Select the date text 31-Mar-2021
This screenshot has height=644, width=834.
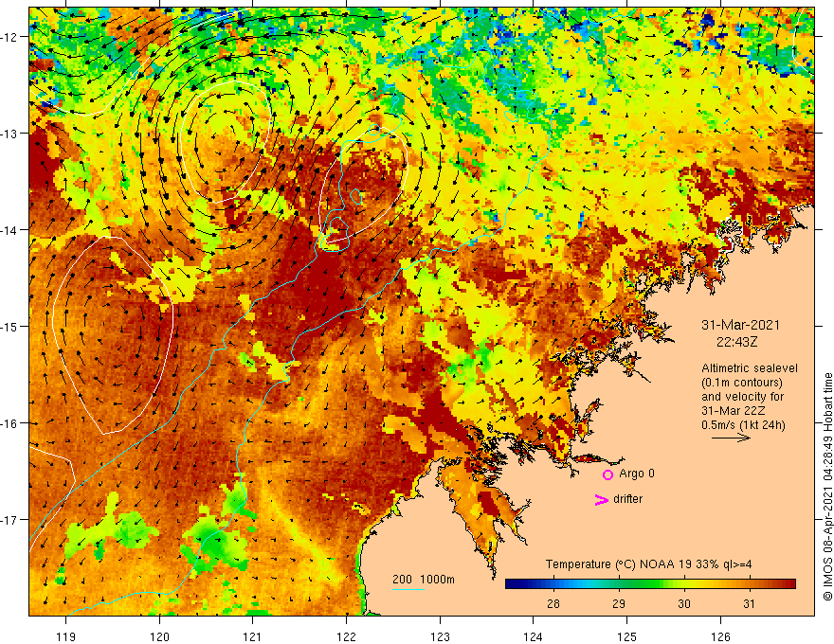[x=741, y=325]
